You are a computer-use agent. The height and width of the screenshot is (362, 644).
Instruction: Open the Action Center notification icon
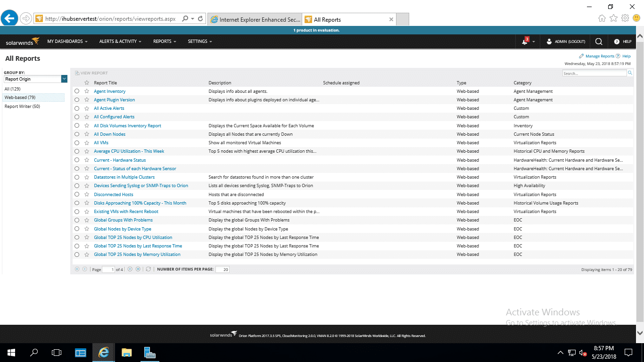tap(628, 353)
